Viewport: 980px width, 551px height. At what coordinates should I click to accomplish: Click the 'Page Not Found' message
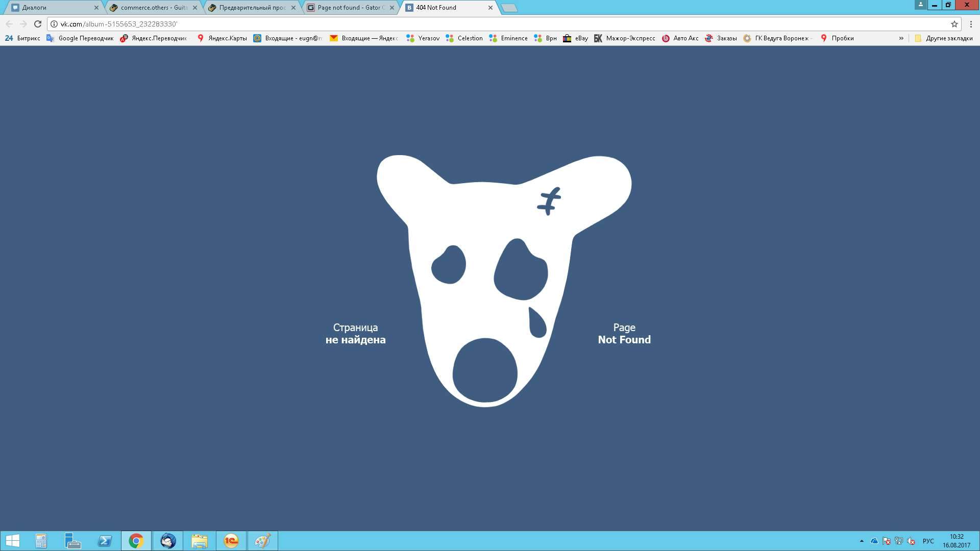(624, 334)
